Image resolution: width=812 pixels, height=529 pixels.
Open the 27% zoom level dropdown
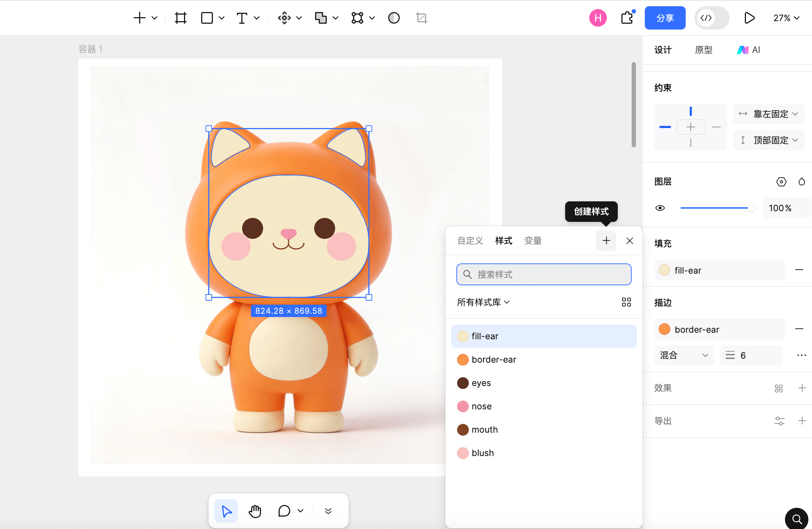click(786, 18)
